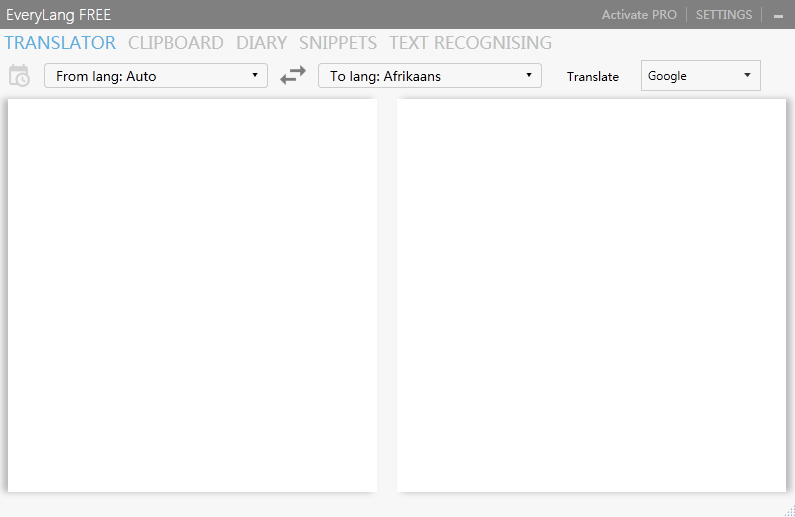Screen dimensions: 795x517
Task: Minimize the EveryLang window
Action: pyautogui.click(x=778, y=16)
